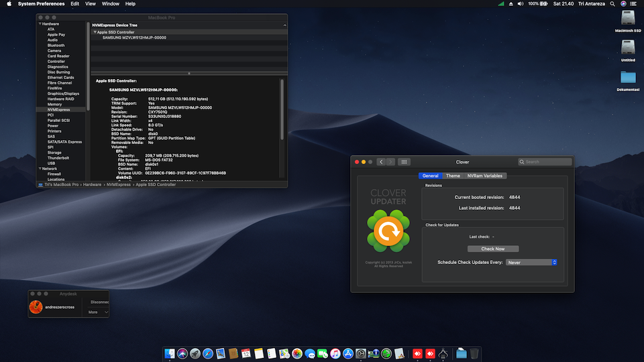Screen dimensions: 644x362
Task: Click Search field in Clover window
Action: 545,162
